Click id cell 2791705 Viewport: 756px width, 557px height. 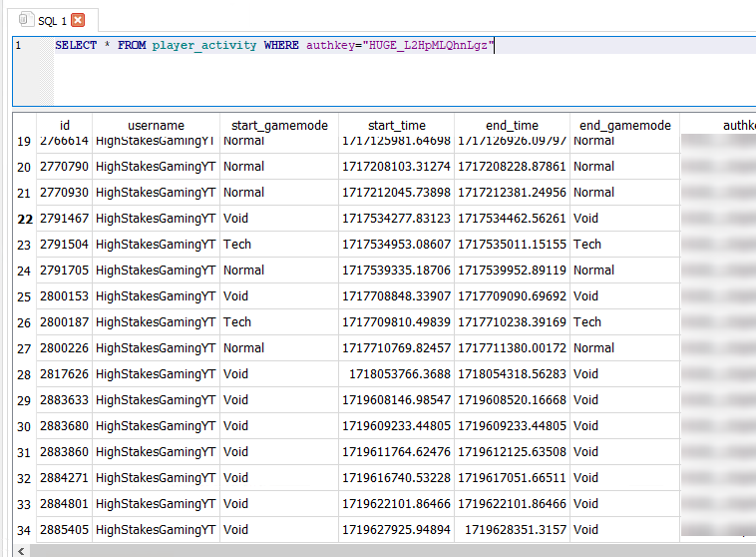(x=64, y=271)
